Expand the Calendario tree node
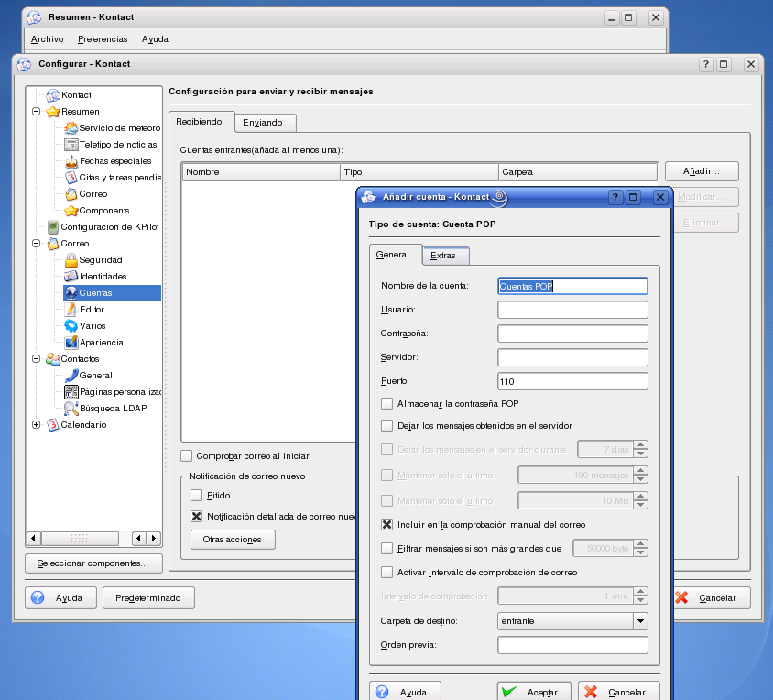This screenshot has width=773, height=700. 37,425
